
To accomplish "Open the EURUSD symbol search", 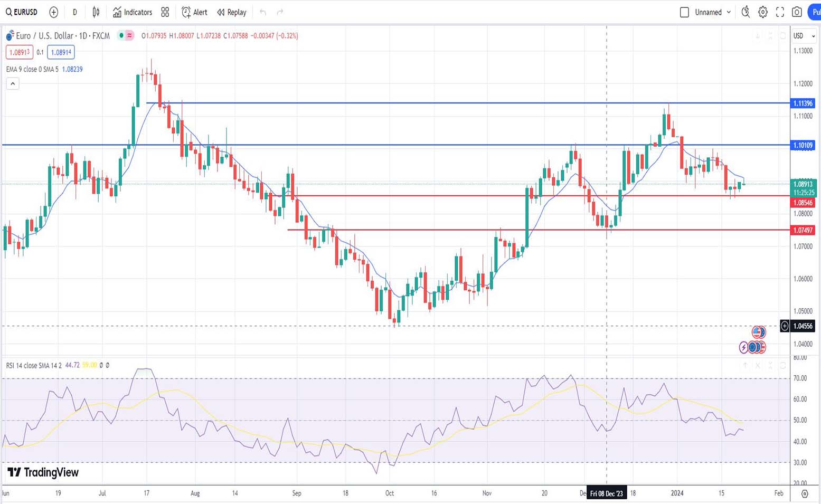I will [22, 12].
